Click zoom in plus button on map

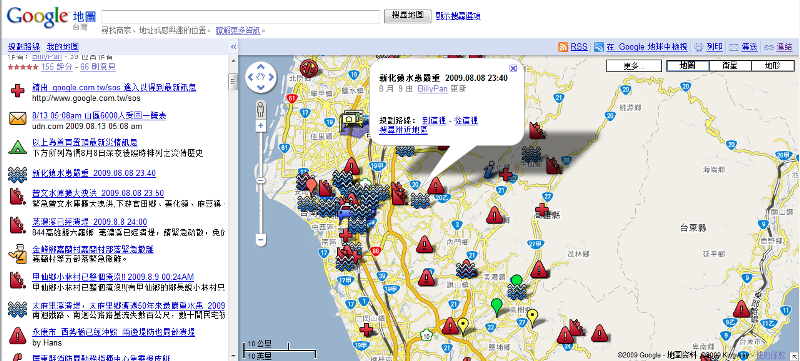(x=261, y=125)
